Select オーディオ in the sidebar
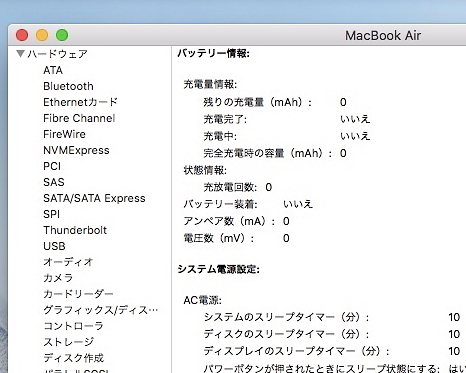Screen dimensions: 466x373 (x=68, y=262)
